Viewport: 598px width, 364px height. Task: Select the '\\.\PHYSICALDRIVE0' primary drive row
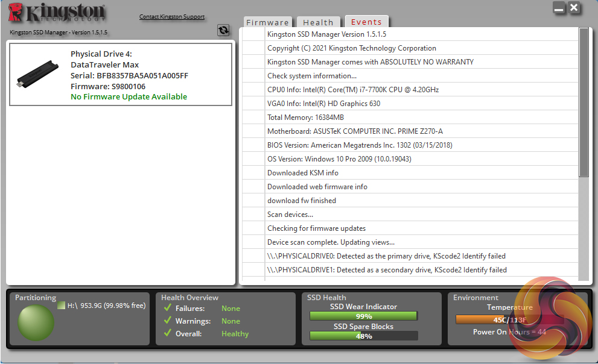pyautogui.click(x=410, y=256)
